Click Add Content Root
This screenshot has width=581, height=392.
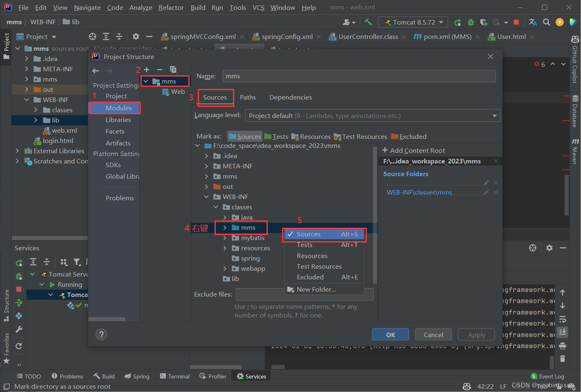point(414,150)
